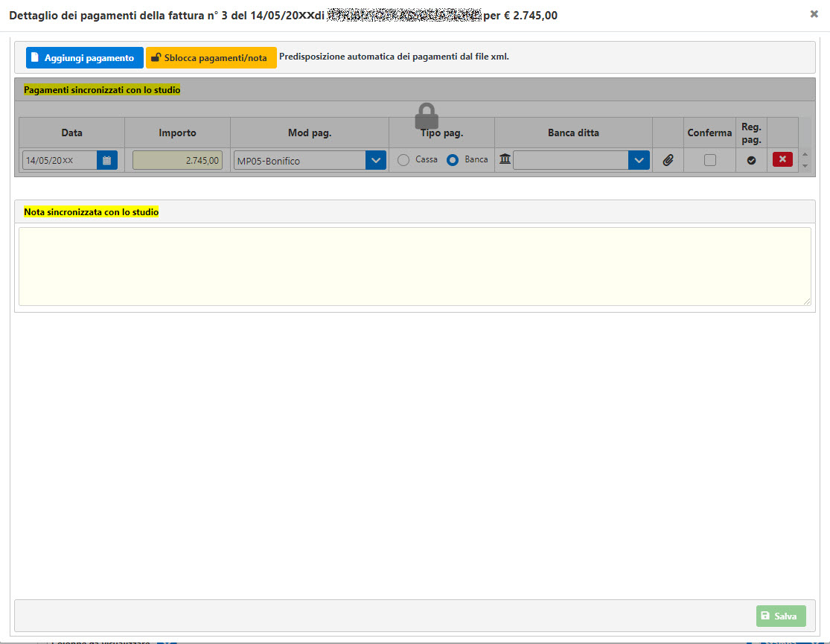
Task: Tick the Conferma checkbox
Action: click(x=710, y=160)
